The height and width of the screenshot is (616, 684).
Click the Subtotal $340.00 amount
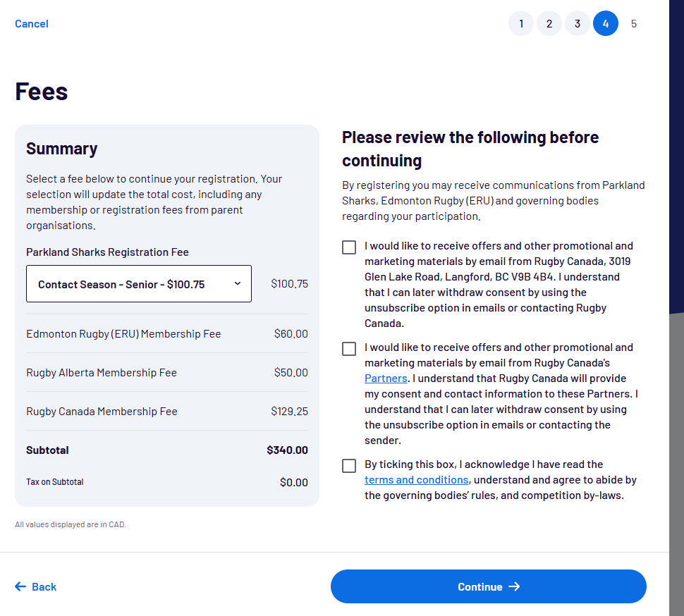pos(287,450)
